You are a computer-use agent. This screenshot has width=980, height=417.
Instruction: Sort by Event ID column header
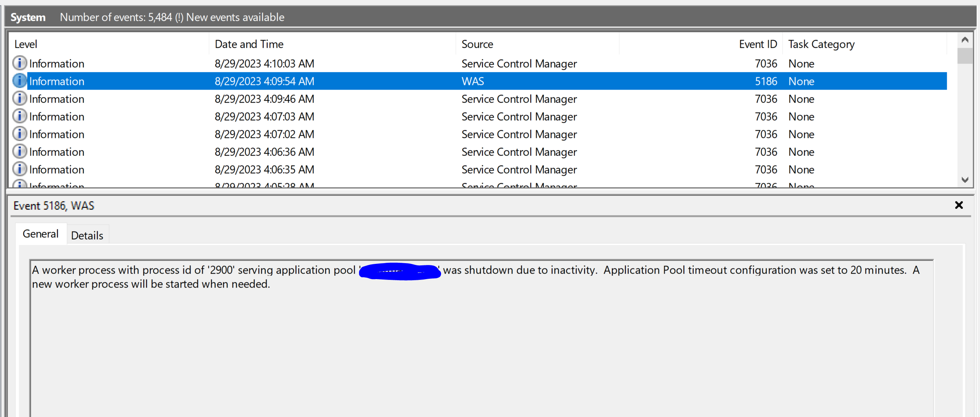(757, 44)
